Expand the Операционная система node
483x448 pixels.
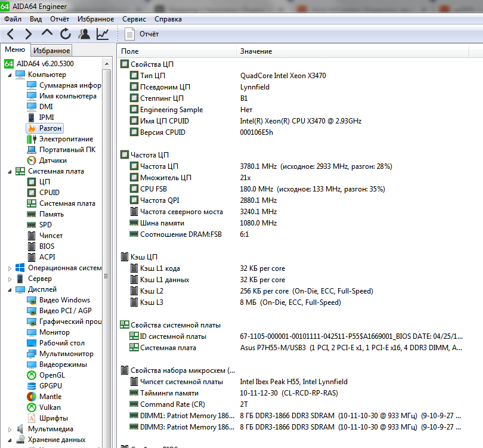10,268
